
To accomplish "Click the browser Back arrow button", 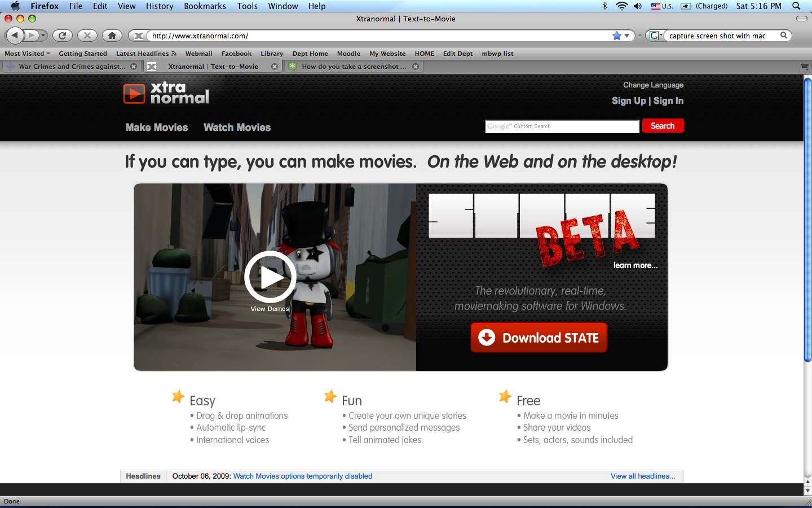I will pyautogui.click(x=15, y=36).
